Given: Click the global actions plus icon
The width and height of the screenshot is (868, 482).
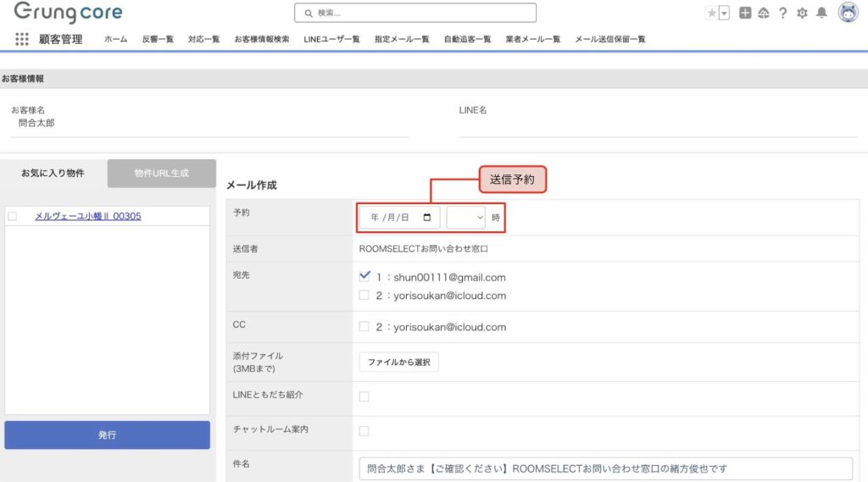Looking at the screenshot, I should [x=745, y=13].
